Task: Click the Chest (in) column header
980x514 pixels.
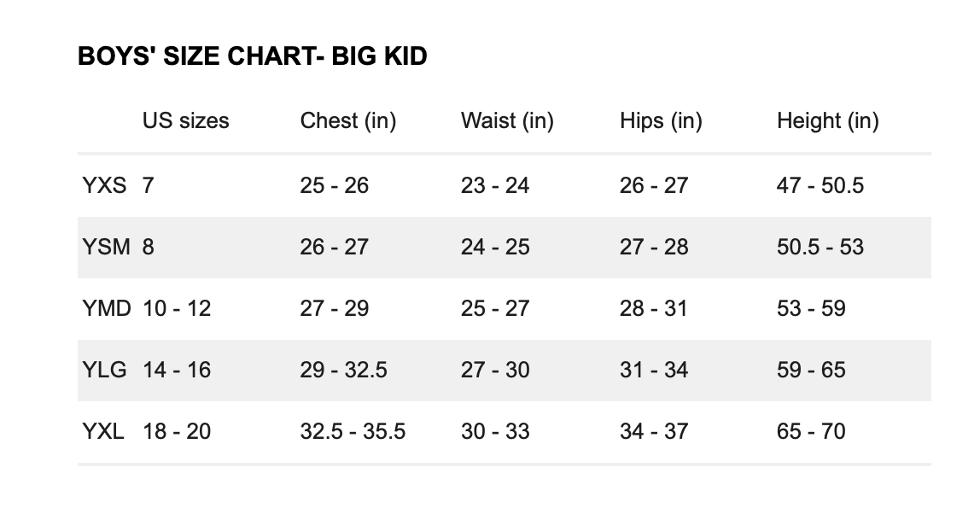Action: click(348, 121)
